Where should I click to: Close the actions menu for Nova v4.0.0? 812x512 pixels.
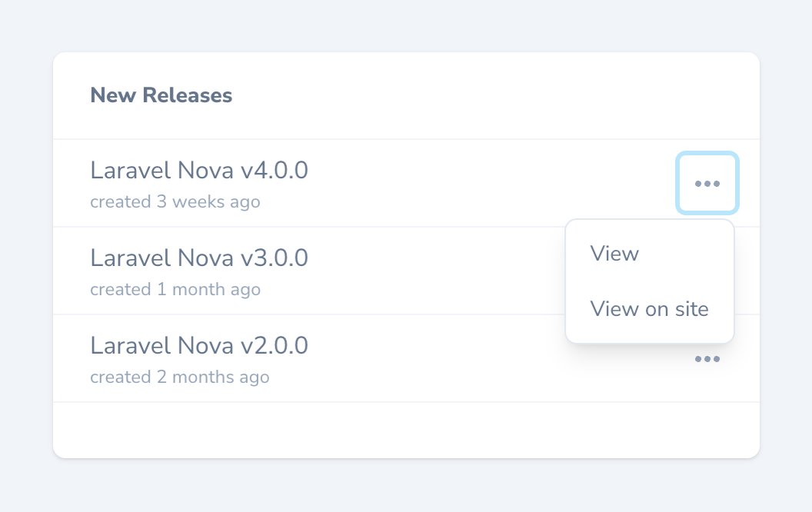pyautogui.click(x=707, y=184)
